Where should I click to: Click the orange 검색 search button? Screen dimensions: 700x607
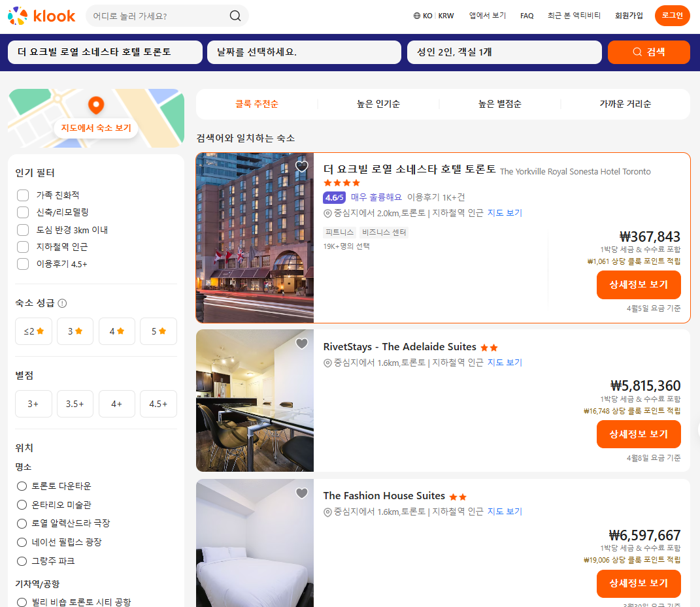coord(648,52)
